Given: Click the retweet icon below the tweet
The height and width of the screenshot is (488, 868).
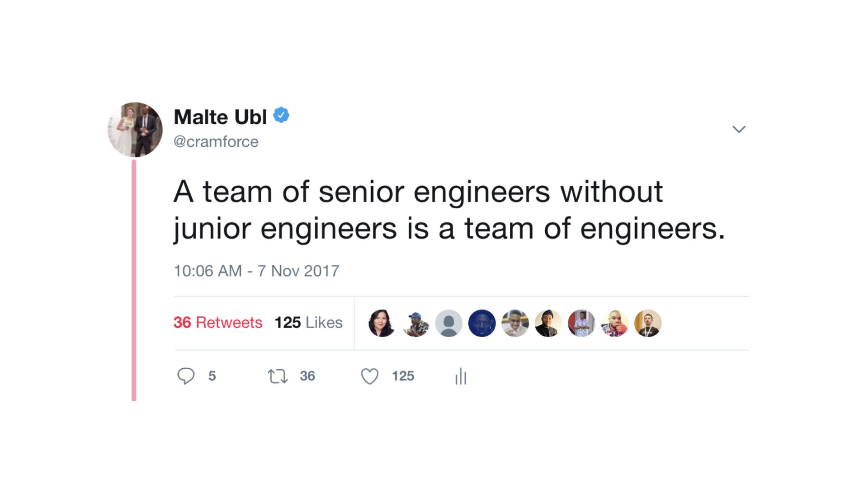Looking at the screenshot, I should tap(277, 375).
